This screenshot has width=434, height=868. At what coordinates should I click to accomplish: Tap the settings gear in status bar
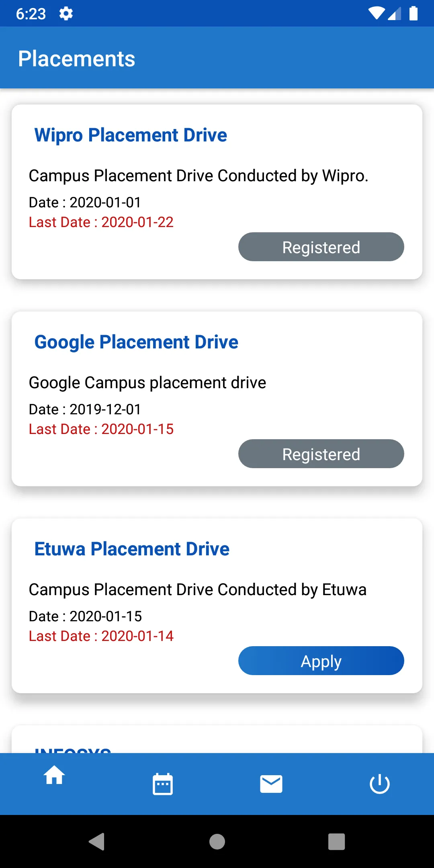coord(66,14)
